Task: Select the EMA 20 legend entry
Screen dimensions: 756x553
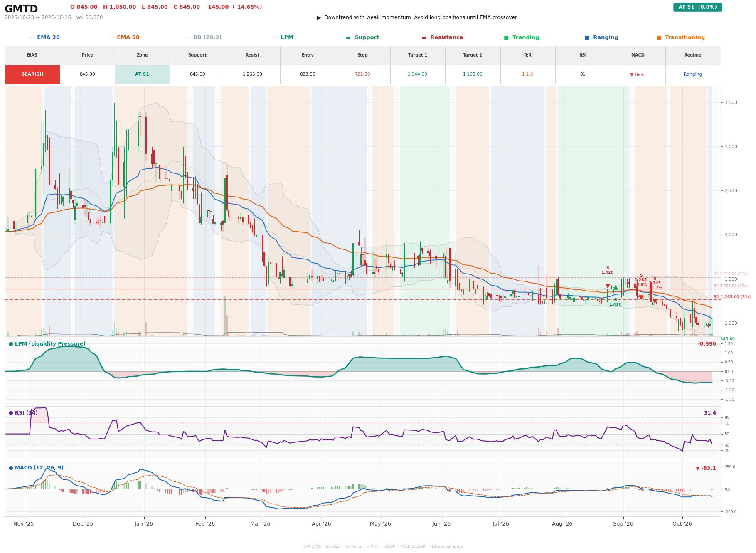Action: pos(44,37)
